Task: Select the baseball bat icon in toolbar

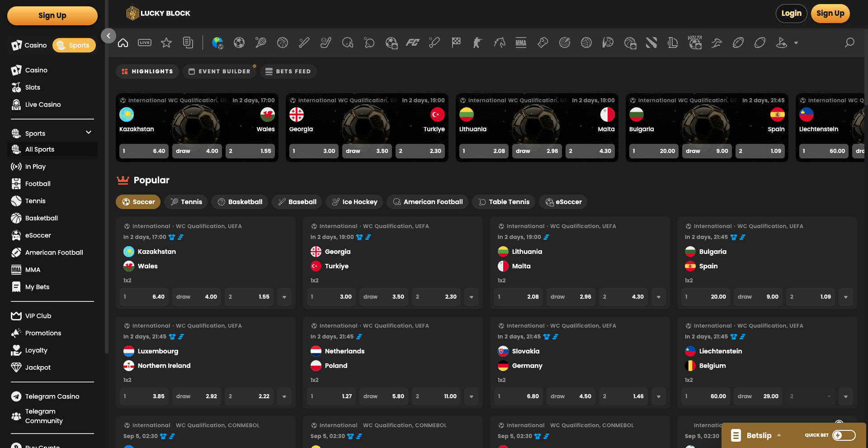Action: coord(304,43)
